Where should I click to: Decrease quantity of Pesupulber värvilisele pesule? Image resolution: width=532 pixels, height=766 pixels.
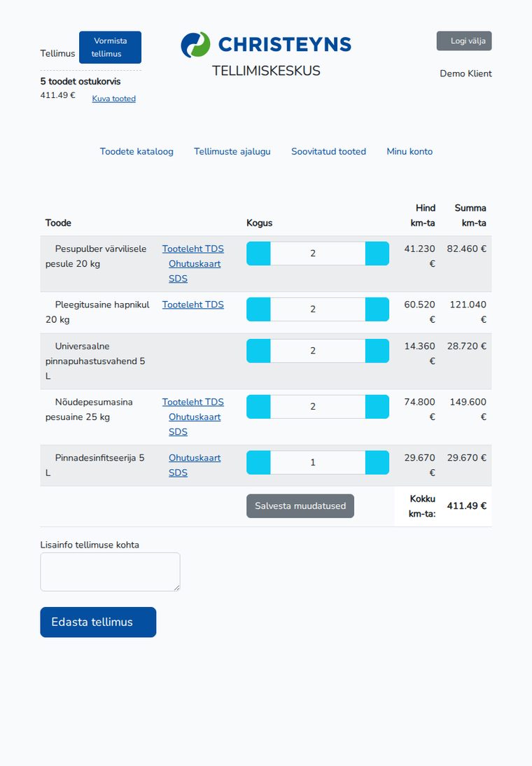click(258, 253)
